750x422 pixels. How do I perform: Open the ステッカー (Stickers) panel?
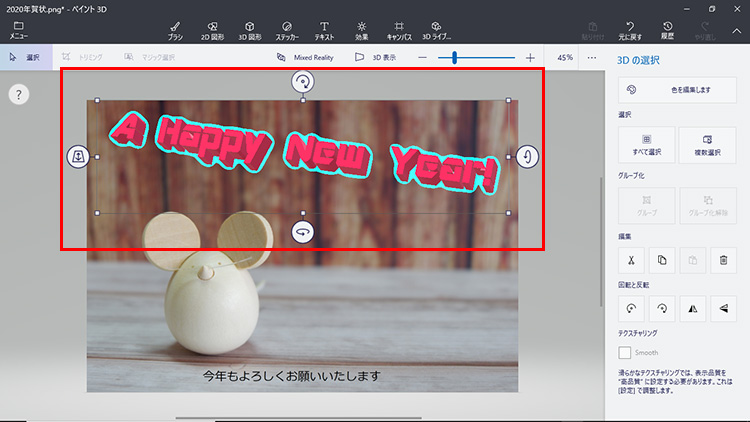[x=287, y=29]
